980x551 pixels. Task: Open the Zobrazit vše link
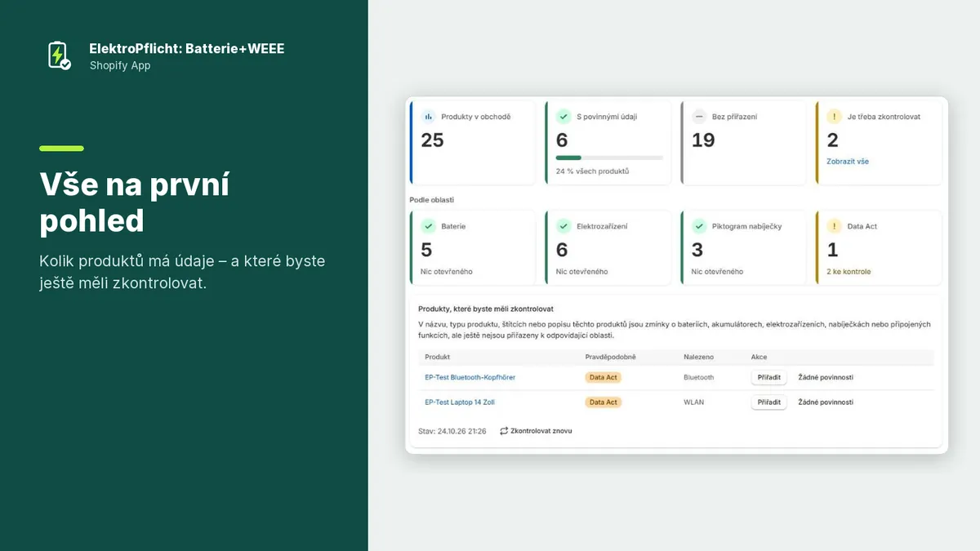click(x=848, y=162)
